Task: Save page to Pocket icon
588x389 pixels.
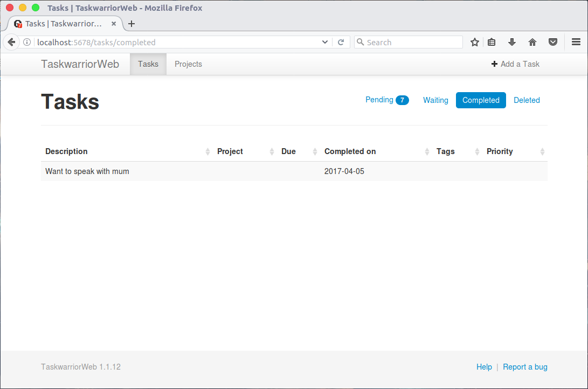Action: pyautogui.click(x=553, y=42)
